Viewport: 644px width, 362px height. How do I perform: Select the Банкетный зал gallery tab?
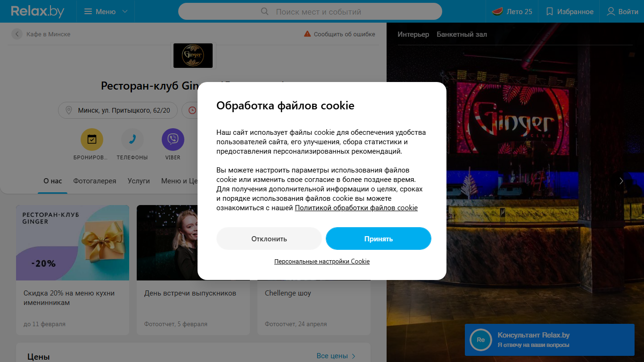pyautogui.click(x=462, y=34)
